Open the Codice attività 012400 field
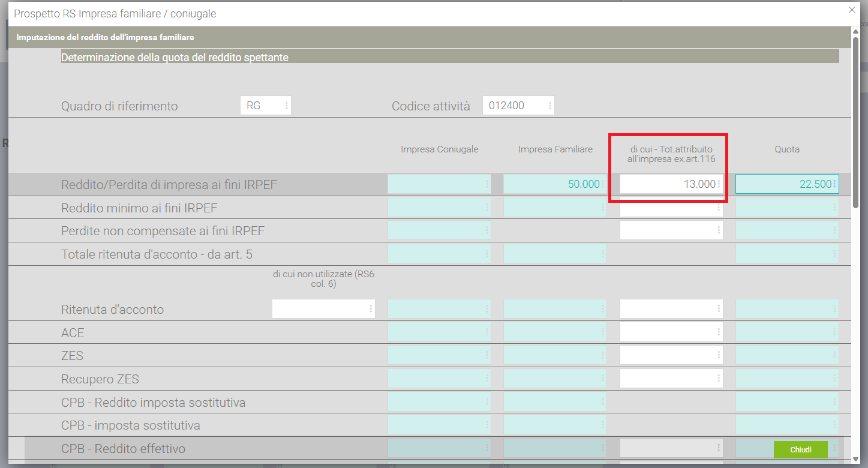This screenshot has height=468, width=868. (518, 106)
